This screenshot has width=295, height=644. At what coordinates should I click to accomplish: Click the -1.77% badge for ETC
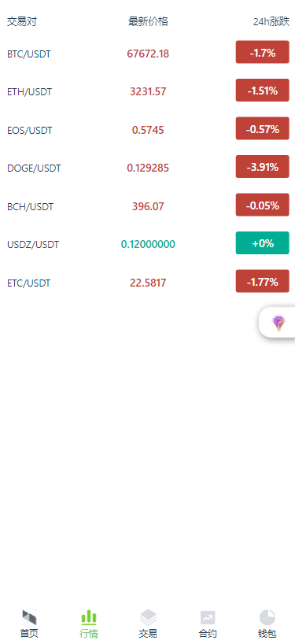tap(262, 281)
